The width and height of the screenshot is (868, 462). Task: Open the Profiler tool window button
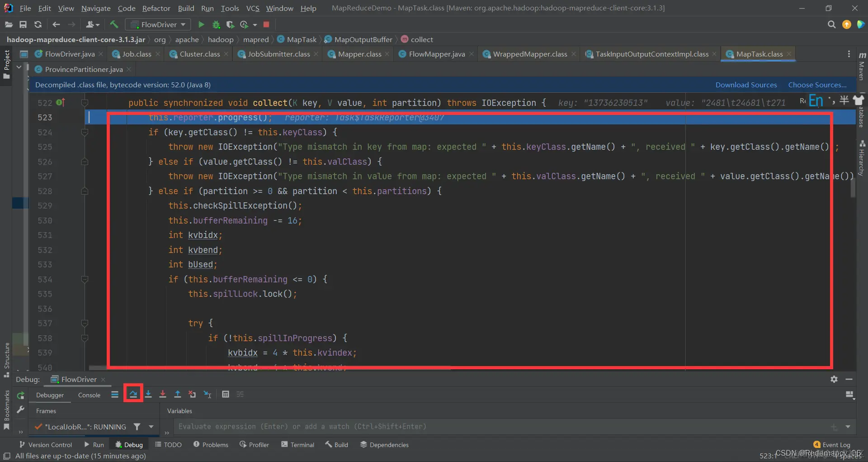click(254, 445)
